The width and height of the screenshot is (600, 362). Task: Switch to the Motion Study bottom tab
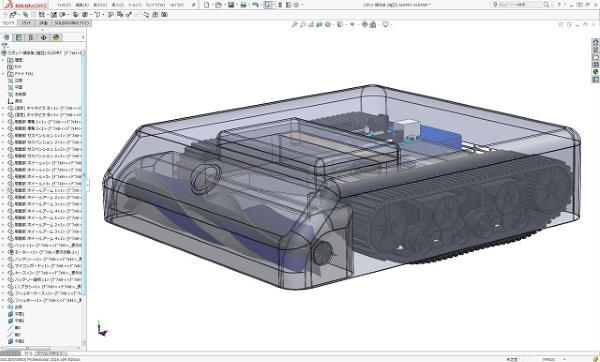click(51, 353)
